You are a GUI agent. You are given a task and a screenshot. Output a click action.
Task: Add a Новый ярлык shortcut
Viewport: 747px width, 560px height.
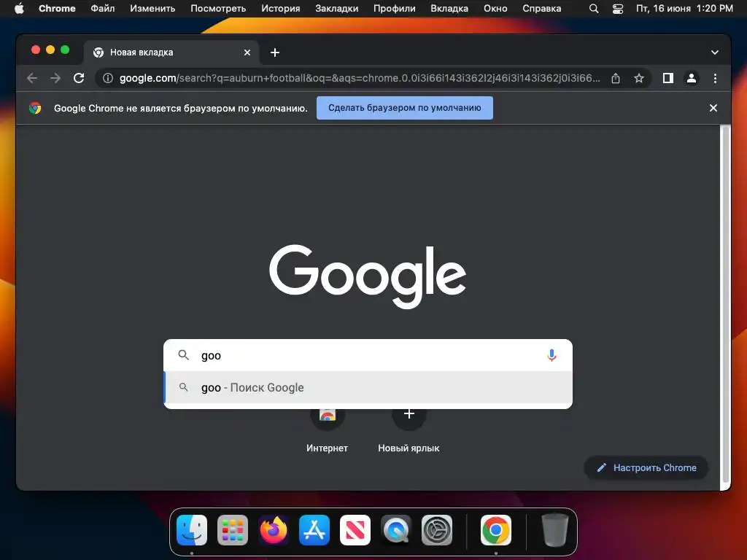coord(409,429)
